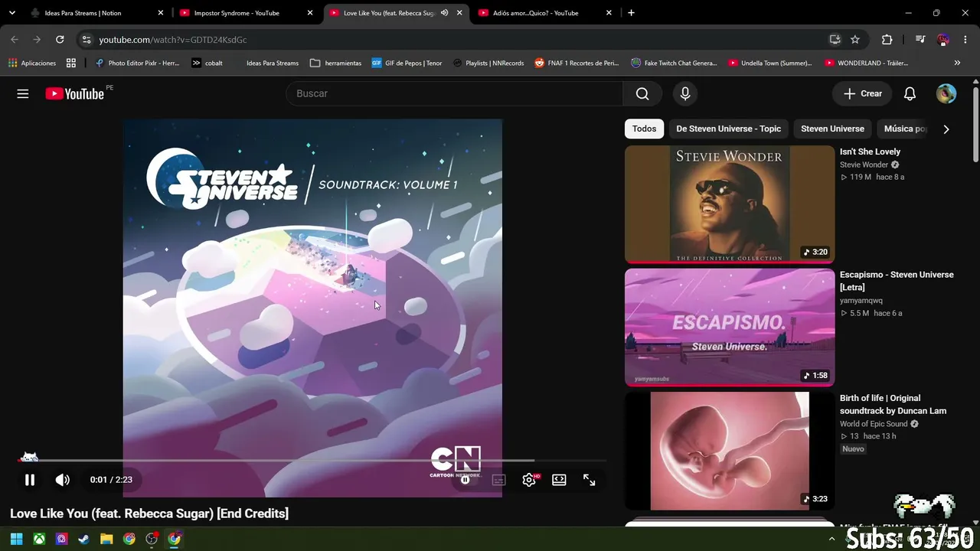Select the Todos filter chip

[x=644, y=129]
